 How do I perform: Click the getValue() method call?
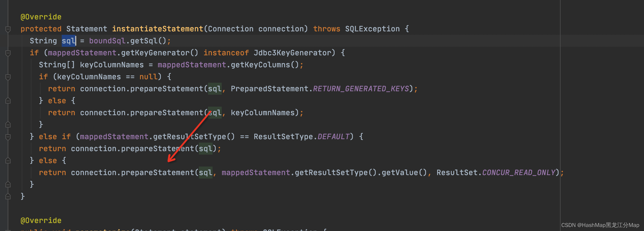tap(404, 173)
